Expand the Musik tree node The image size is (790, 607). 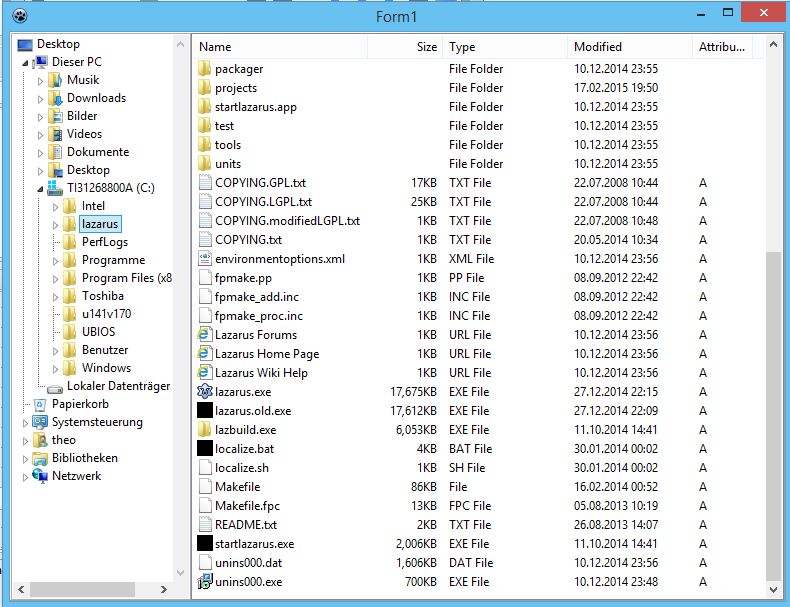click(x=40, y=81)
